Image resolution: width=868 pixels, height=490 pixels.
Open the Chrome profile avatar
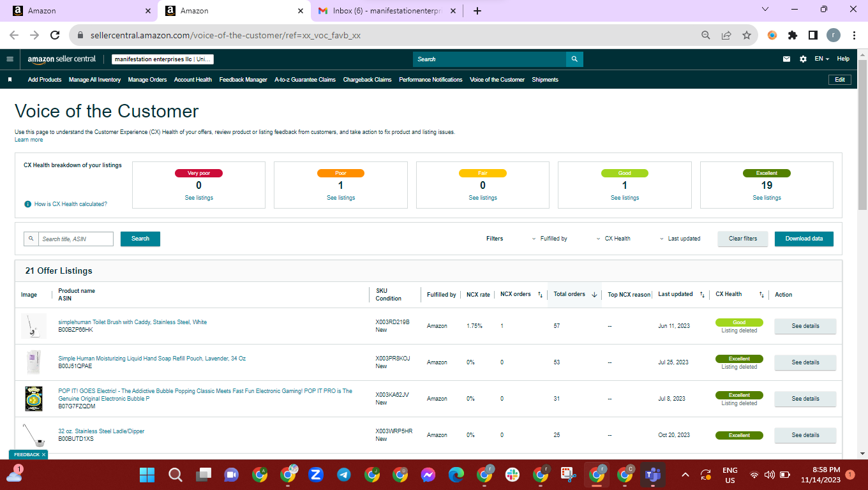tap(834, 35)
